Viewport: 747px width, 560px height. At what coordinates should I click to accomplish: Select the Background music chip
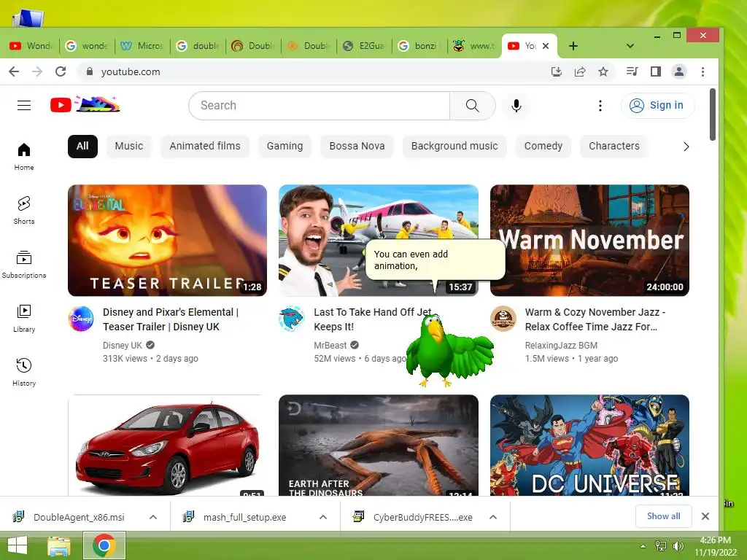tap(454, 146)
